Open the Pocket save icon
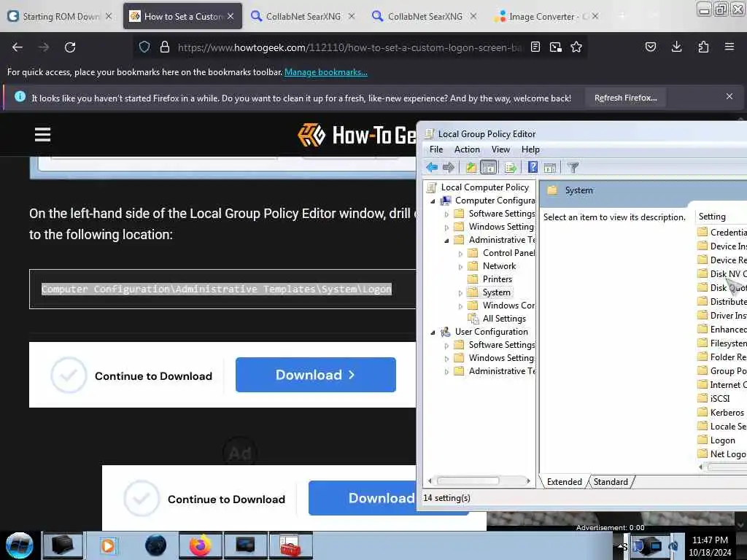 pos(651,47)
